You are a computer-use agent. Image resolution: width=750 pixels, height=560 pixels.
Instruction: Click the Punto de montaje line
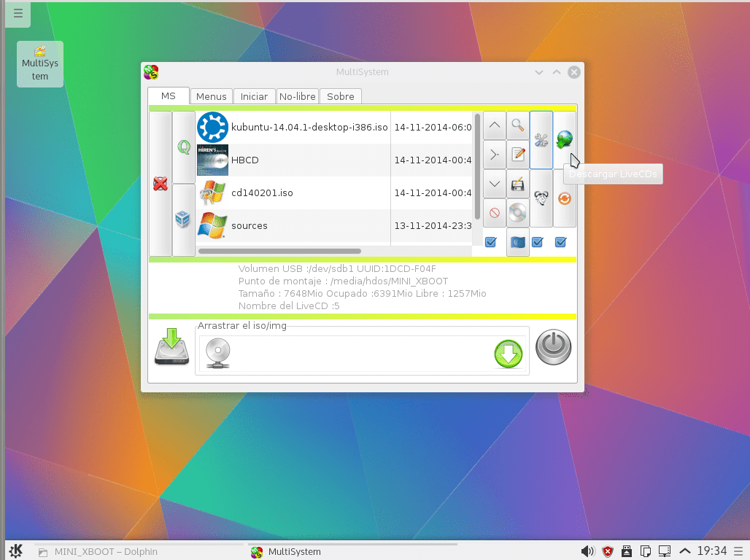tap(343, 281)
